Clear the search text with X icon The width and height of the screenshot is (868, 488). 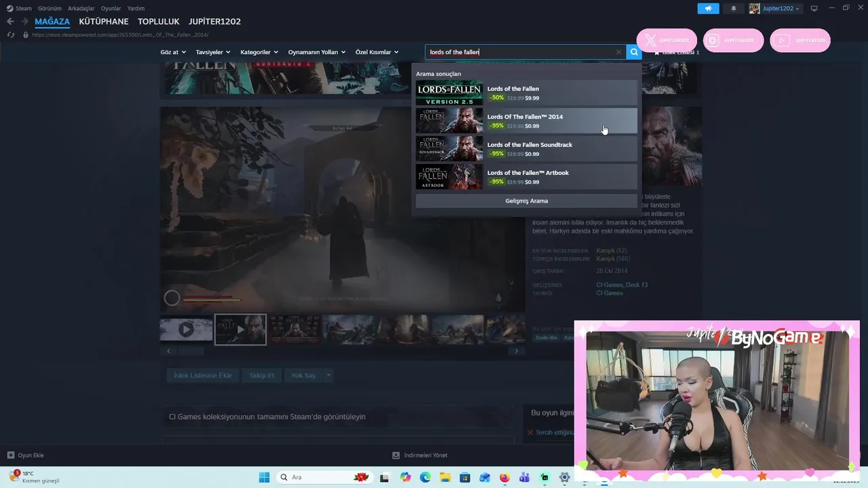coord(618,52)
